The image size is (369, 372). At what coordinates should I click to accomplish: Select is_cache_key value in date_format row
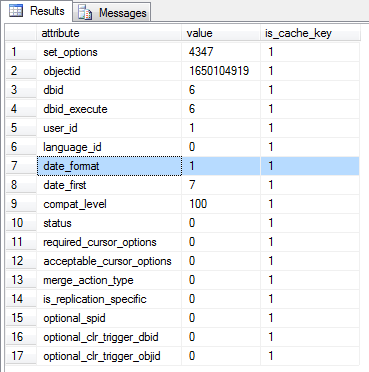pyautogui.click(x=310, y=166)
